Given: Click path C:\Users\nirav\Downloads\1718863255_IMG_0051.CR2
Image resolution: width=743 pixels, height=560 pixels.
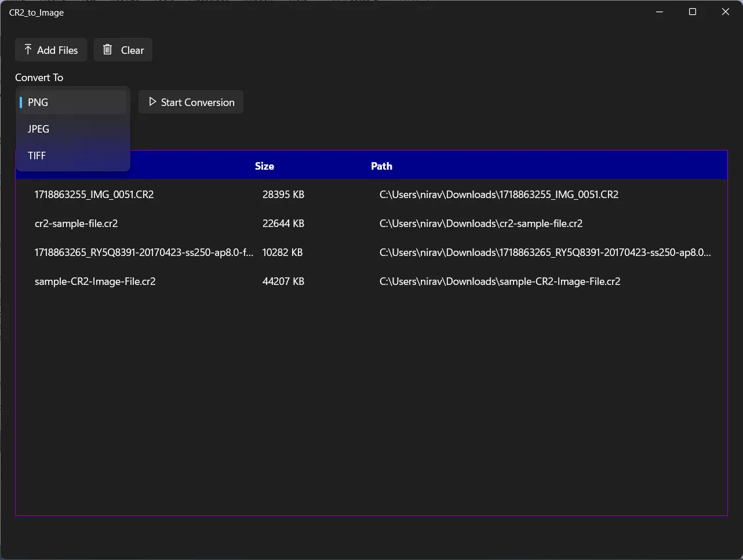Looking at the screenshot, I should [499, 195].
